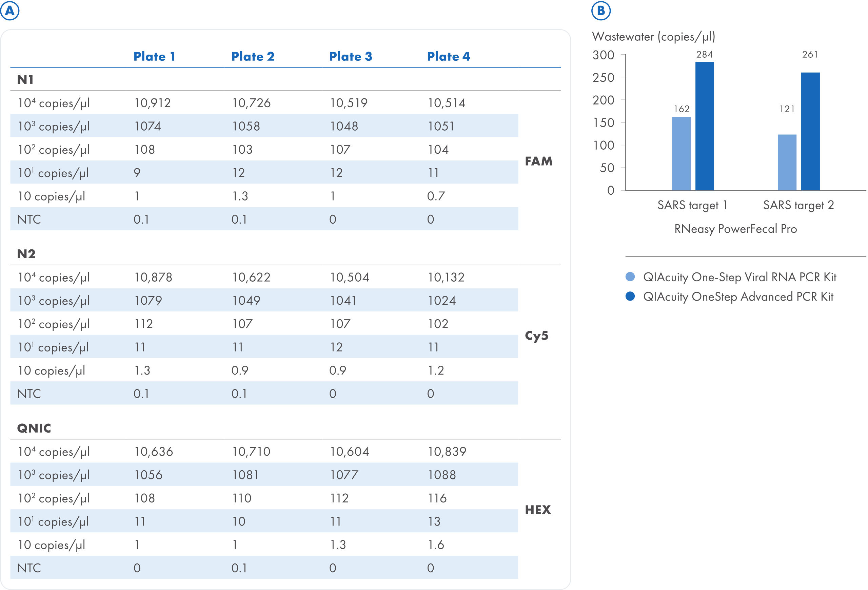This screenshot has width=868, height=590.
Task: Select the Plate 3 column header
Action: tap(350, 56)
